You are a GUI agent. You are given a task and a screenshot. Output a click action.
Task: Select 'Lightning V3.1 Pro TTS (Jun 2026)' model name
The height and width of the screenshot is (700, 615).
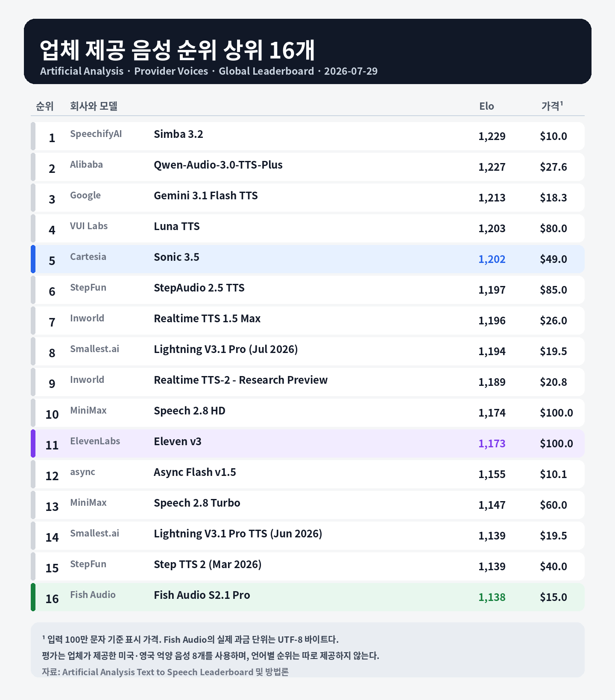pos(238,534)
